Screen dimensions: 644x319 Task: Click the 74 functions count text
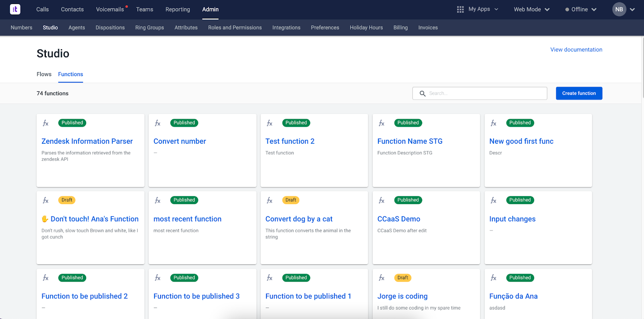[x=52, y=93]
